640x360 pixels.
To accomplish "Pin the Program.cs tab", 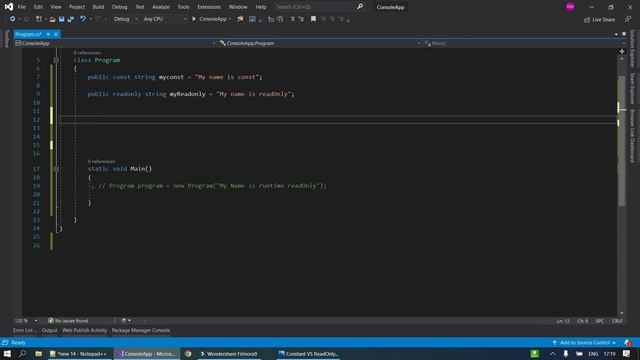I will tap(48, 34).
